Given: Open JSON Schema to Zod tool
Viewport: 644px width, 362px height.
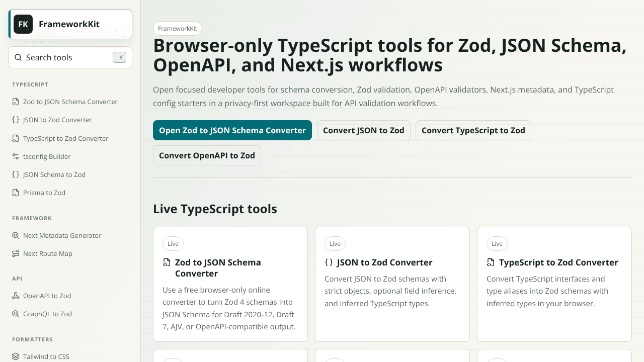Looking at the screenshot, I should click(70, 174).
